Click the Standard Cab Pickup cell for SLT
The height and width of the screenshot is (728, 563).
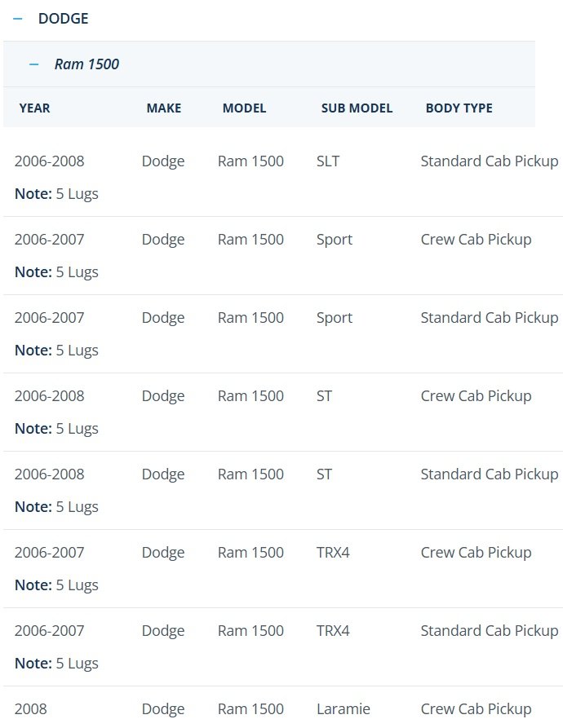490,161
